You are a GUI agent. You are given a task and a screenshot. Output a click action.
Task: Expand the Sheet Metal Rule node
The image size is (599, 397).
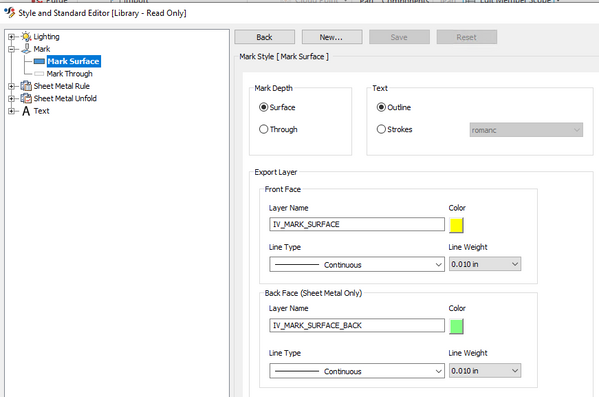(x=11, y=86)
